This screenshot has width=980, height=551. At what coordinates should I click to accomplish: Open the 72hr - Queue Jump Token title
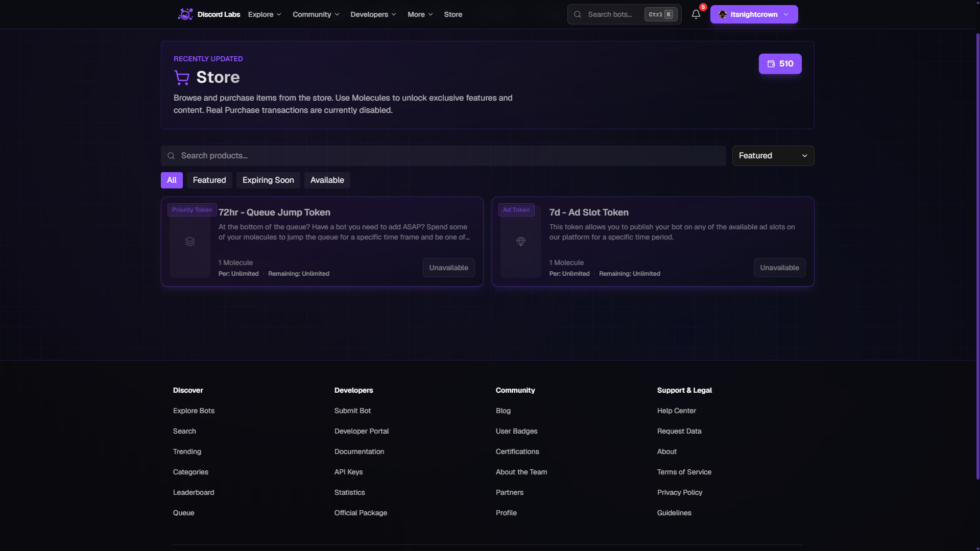coord(274,212)
